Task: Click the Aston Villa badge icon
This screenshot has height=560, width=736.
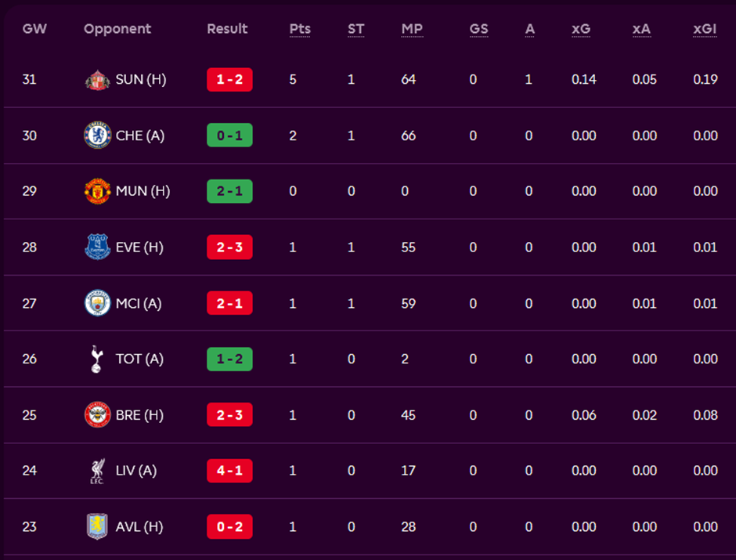Action: pos(97,526)
